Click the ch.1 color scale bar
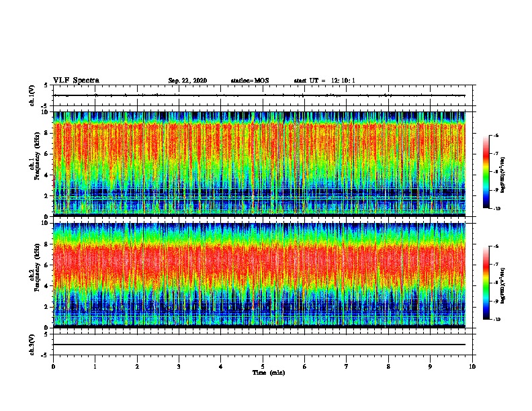The height and width of the screenshot is (411, 532). [486, 172]
